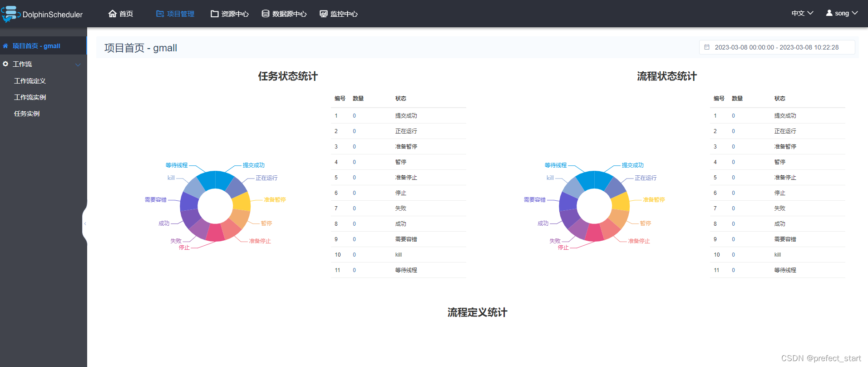Click 需要容错 legend label in process chart
868x367 pixels.
coord(535,200)
